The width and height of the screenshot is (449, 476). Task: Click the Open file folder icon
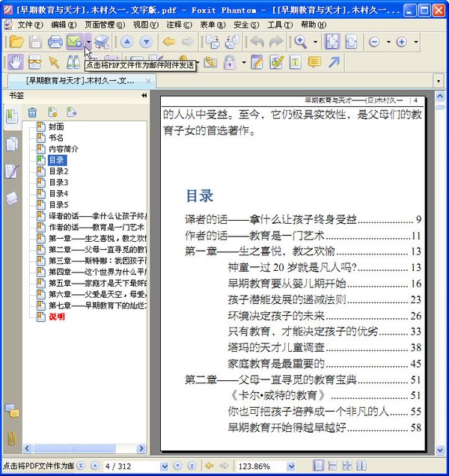click(16, 42)
